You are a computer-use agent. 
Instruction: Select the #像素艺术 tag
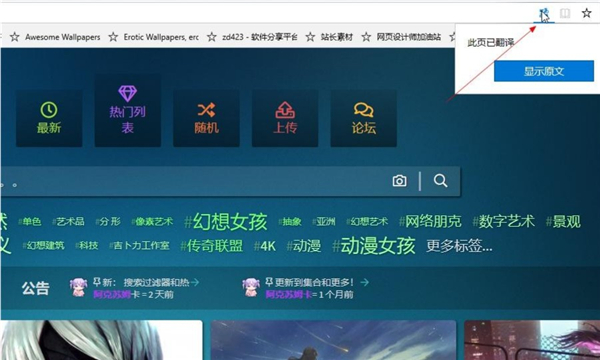pyautogui.click(x=152, y=222)
